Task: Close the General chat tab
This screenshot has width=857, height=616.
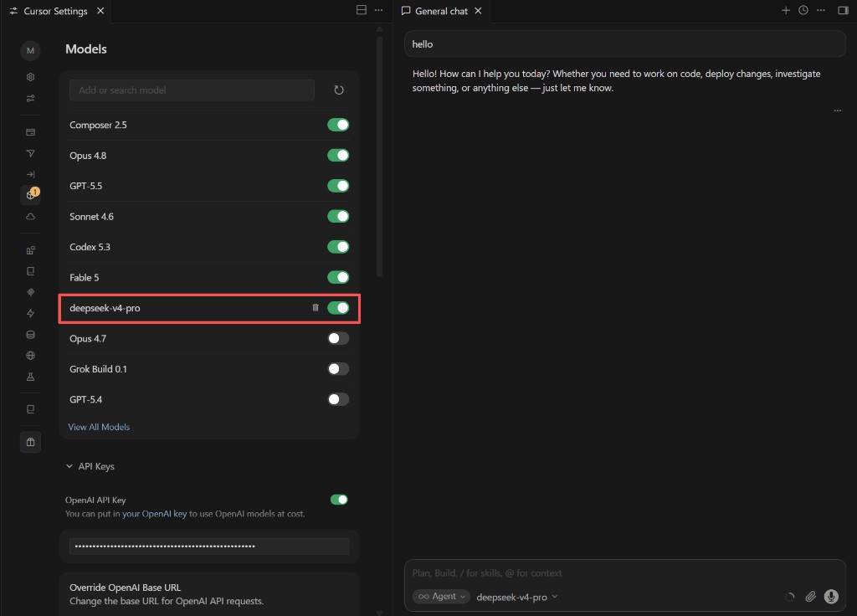Action: coord(478,11)
